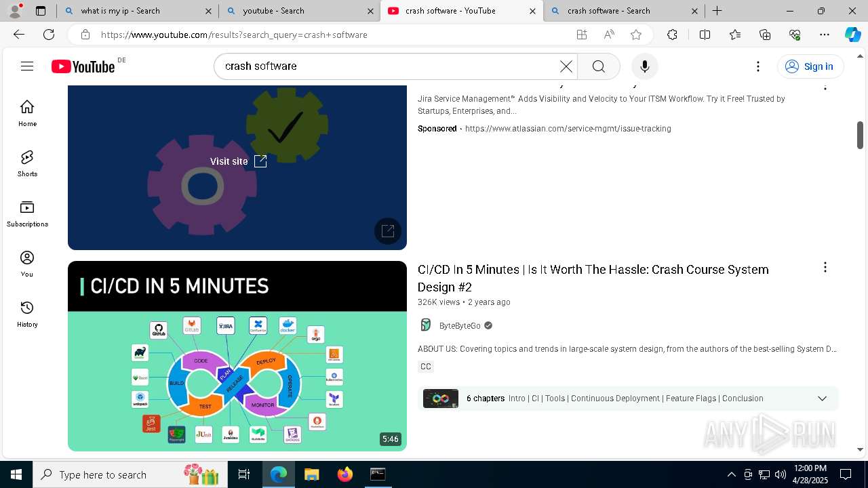Click the scrollbar down arrow
Image resolution: width=868 pixels, height=488 pixels.
[860, 449]
